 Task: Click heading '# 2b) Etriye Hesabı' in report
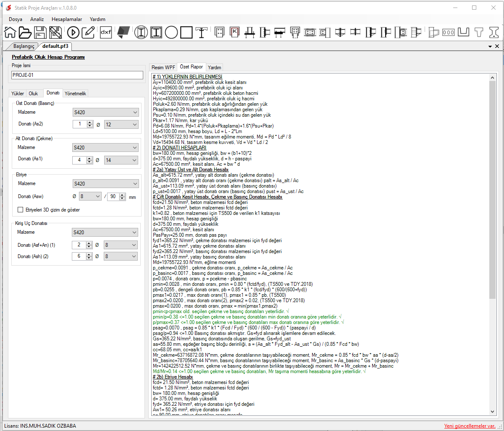click(x=173, y=377)
